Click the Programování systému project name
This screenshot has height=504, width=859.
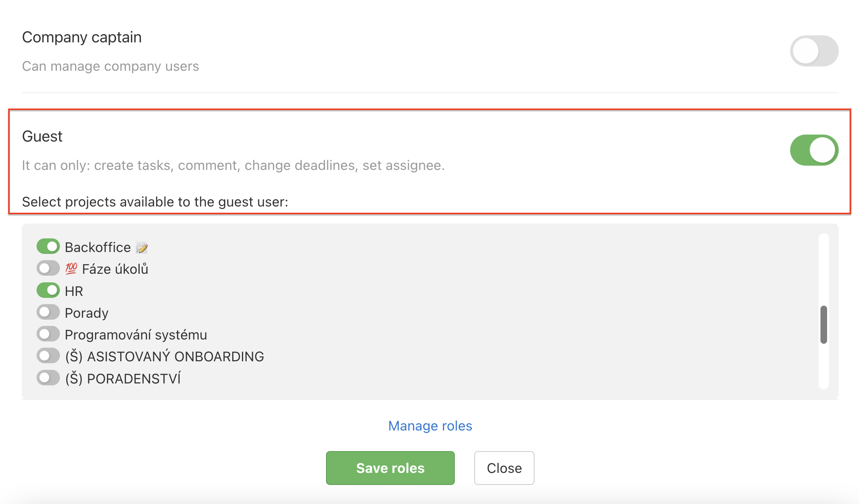pos(136,335)
